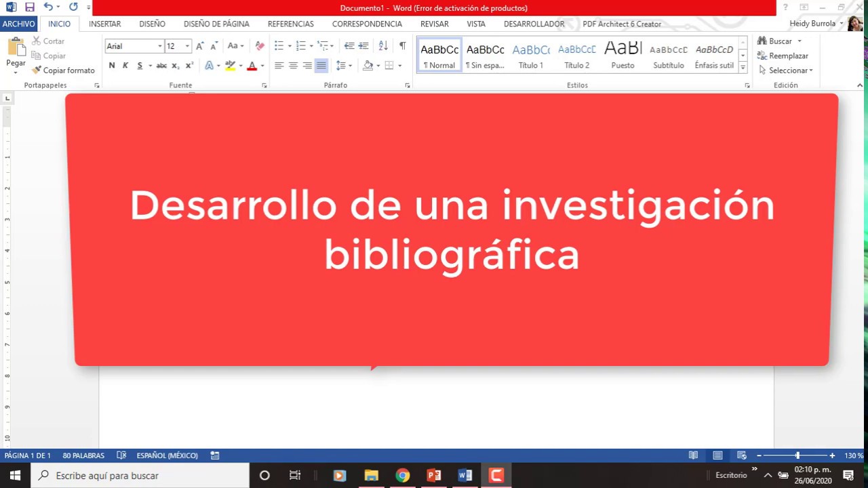Image resolution: width=868 pixels, height=488 pixels.
Task: Toggle bold with the N button
Action: [111, 65]
